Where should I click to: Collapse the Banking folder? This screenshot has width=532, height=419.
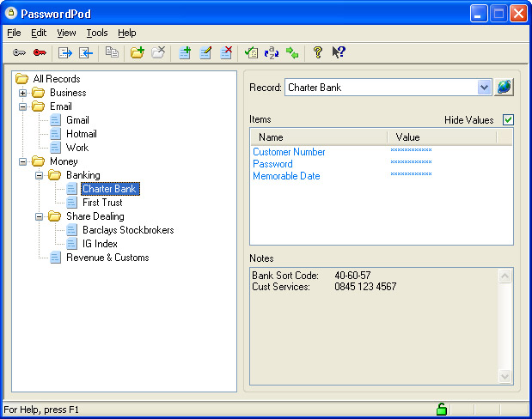[39, 175]
